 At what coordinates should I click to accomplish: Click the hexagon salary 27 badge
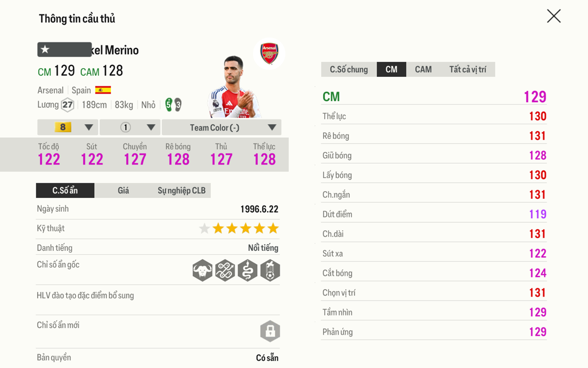coord(67,105)
